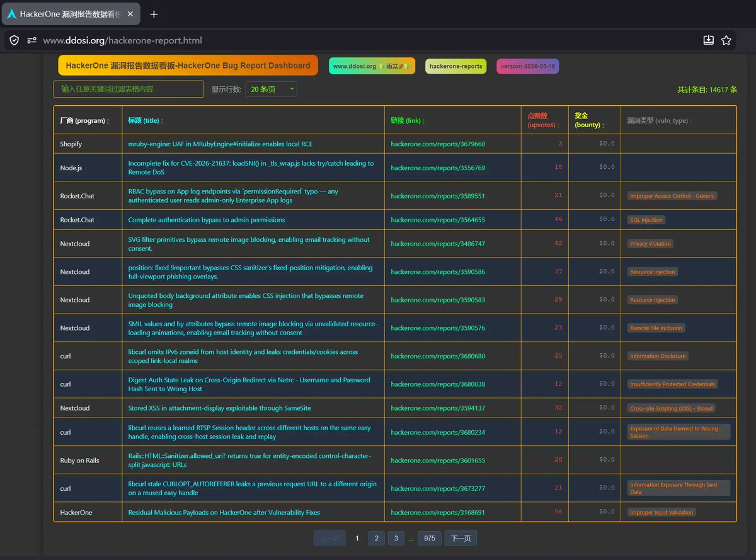The image size is (756, 560).
Task: Go to page 1 in pagination
Action: [x=357, y=538]
